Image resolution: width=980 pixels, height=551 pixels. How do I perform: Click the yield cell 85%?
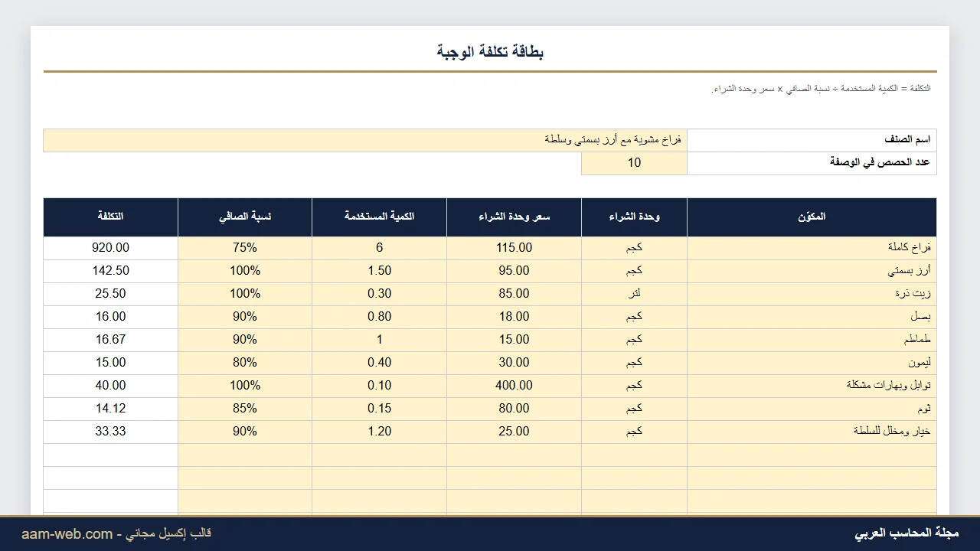245,409
